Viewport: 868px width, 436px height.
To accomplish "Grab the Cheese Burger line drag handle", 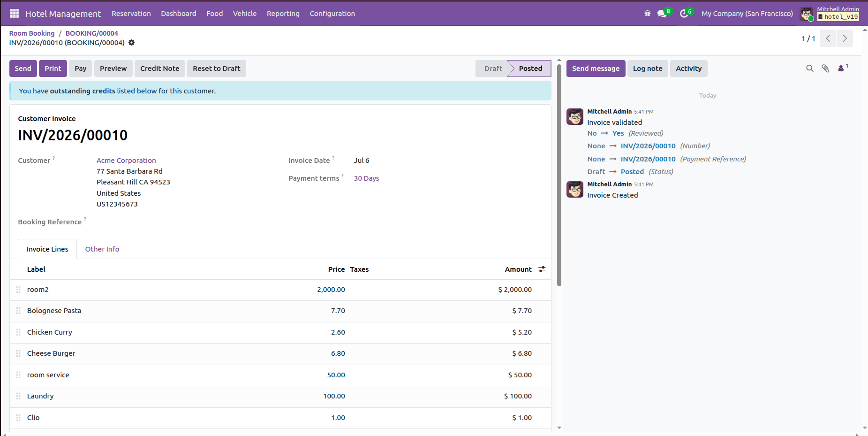I will [x=18, y=353].
